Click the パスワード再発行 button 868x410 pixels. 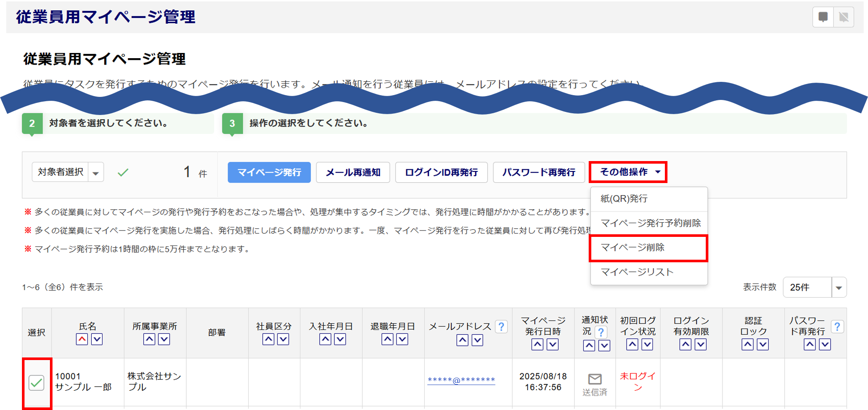pyautogui.click(x=539, y=172)
